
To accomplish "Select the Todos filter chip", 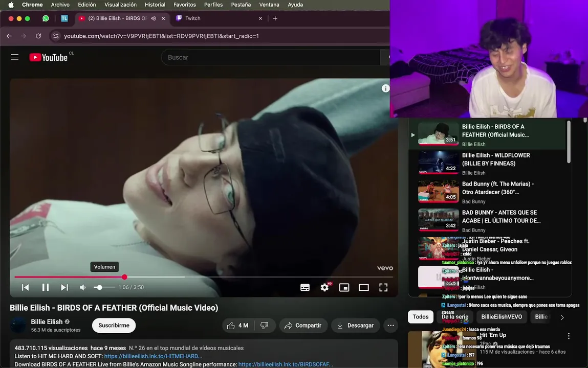I will tap(421, 317).
